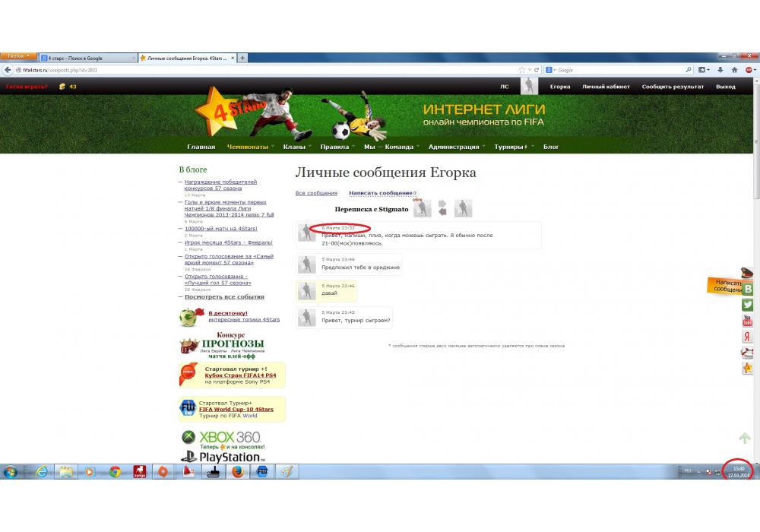Open the Блог navigation item
Screen dimensions: 760x532
[550, 147]
